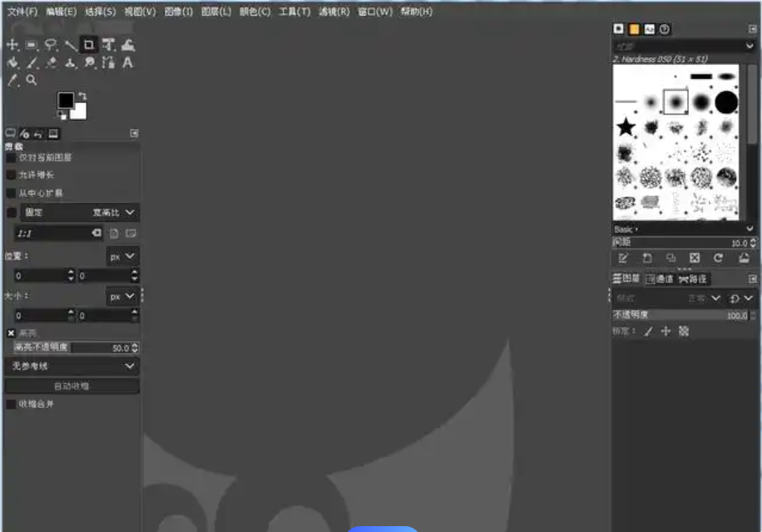Viewport: 762px width, 532px height.
Task: Switch to the '通道' channels tab
Action: [x=660, y=278]
